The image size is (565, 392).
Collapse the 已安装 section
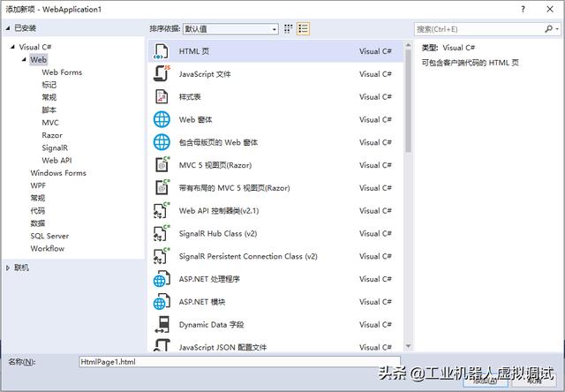click(x=8, y=28)
